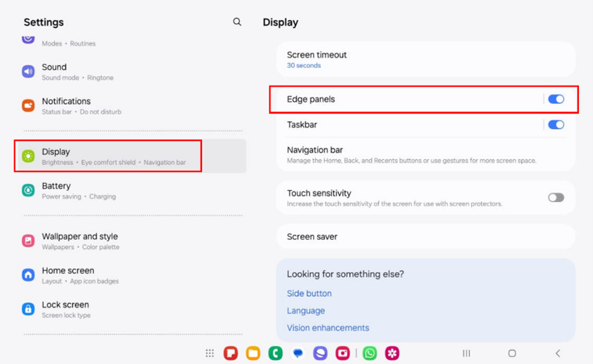
Task: Tap the Recents navigation button
Action: point(466,353)
